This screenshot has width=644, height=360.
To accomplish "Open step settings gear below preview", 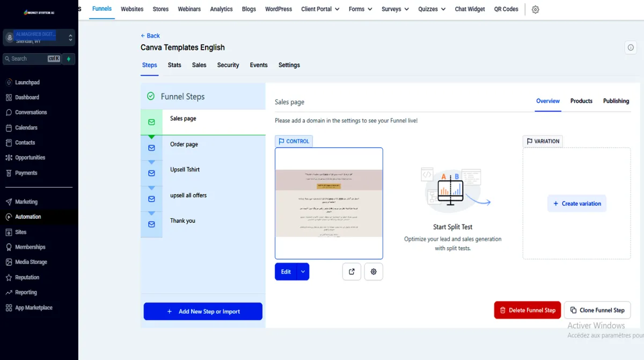I will pyautogui.click(x=374, y=272).
